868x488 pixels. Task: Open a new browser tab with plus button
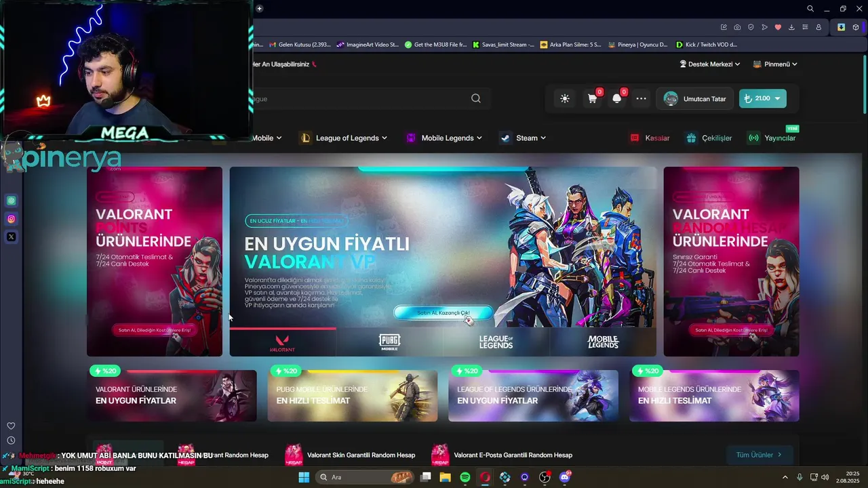259,9
